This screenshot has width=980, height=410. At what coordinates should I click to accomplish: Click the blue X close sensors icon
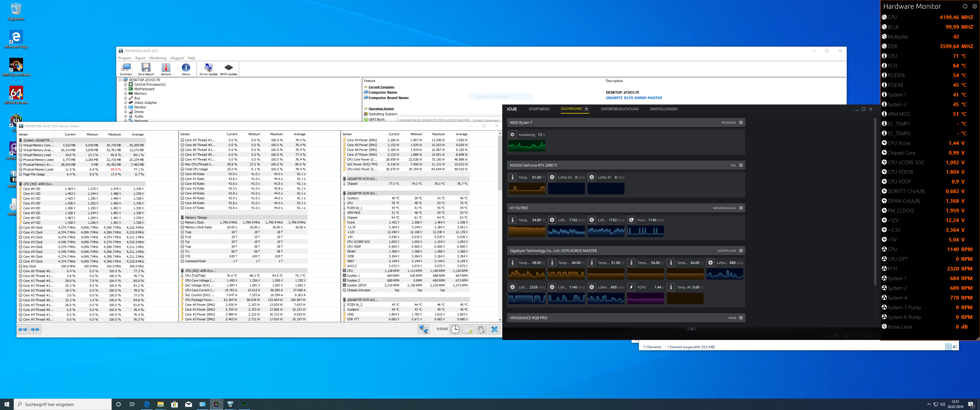(x=494, y=329)
